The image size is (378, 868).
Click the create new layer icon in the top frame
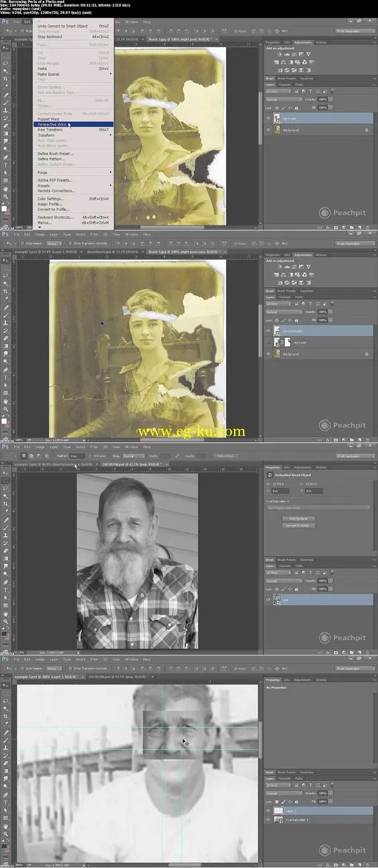point(360,227)
